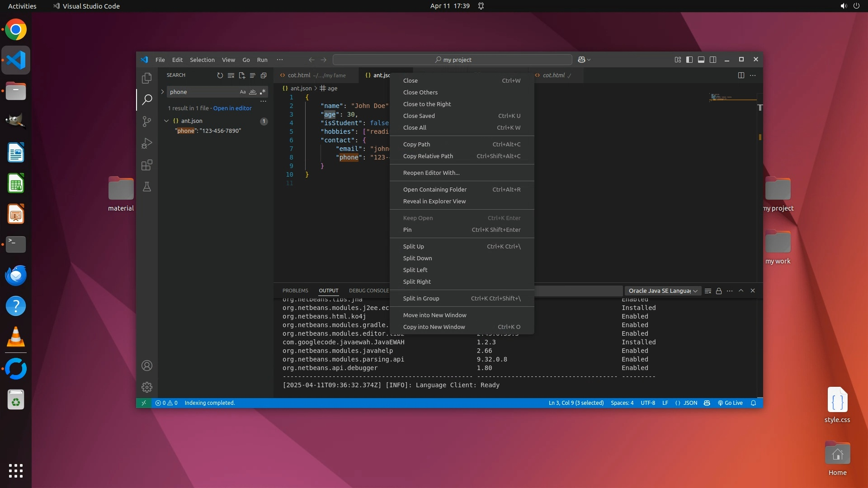Collapse the ant.json search result group
868x488 pixels.
[166, 121]
